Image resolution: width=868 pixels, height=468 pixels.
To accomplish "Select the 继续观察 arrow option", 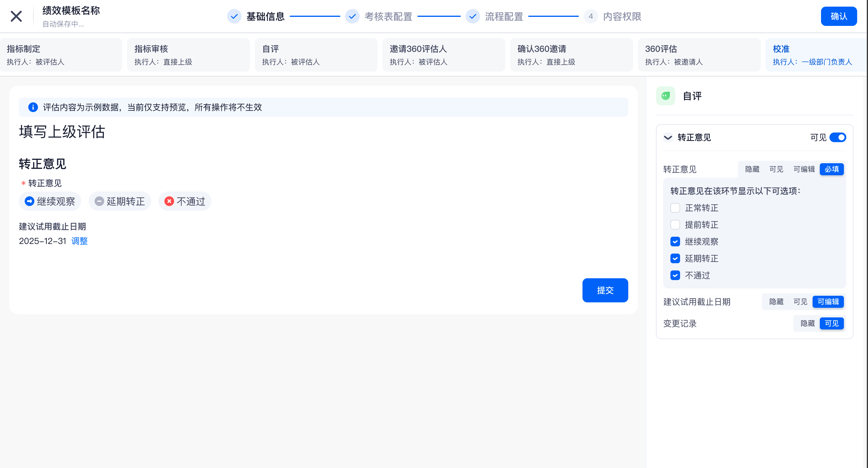I will (x=50, y=201).
